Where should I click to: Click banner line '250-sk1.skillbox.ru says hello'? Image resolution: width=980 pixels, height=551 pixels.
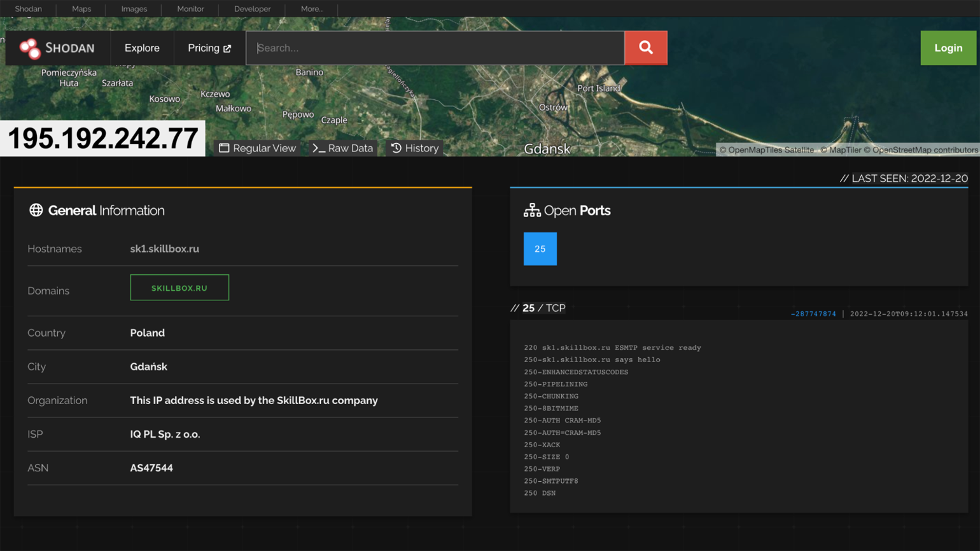pos(592,359)
